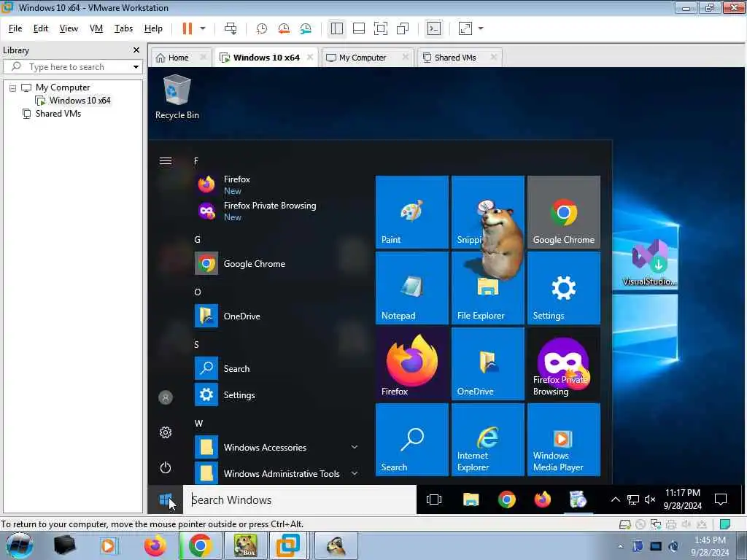The image size is (747, 560).
Task: Click the user account icon in Start menu
Action: (x=166, y=397)
